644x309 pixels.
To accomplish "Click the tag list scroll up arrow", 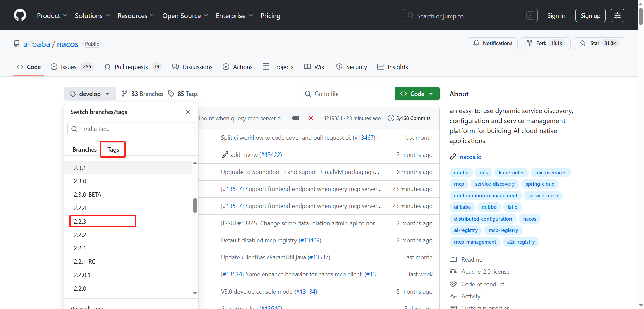I will [x=195, y=163].
